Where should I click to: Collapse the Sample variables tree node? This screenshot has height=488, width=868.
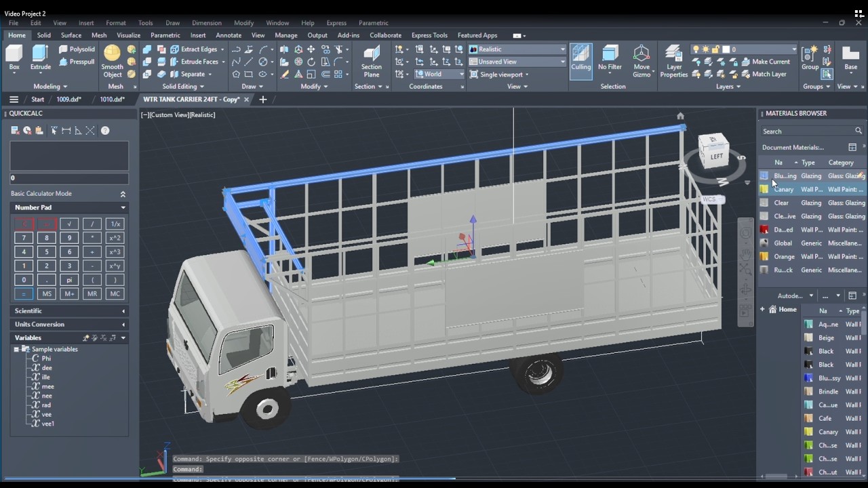[16, 349]
